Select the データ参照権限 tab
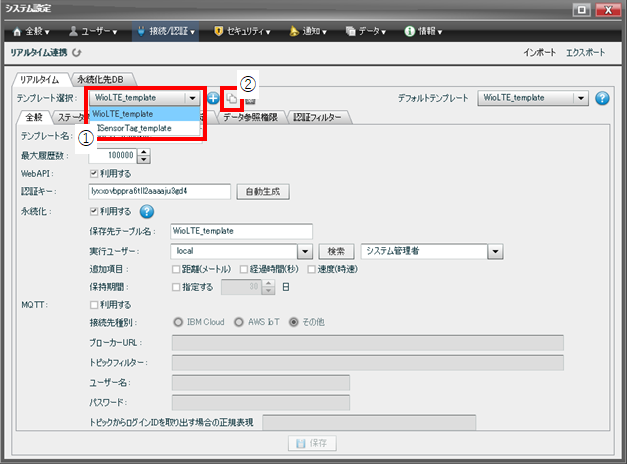Screen dimensions: 627x464 [x=250, y=117]
